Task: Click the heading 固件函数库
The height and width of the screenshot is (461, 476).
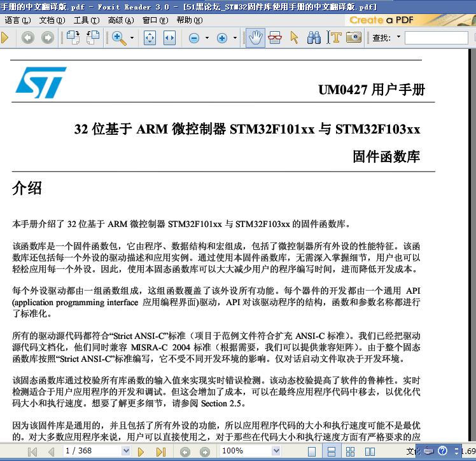Action: (x=386, y=156)
